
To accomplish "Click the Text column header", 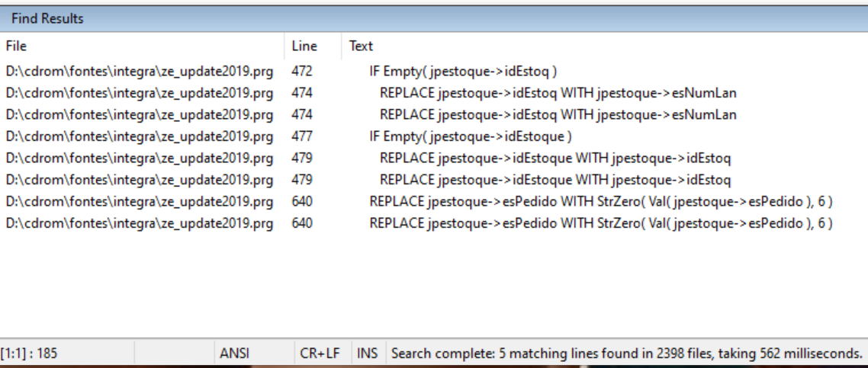I will pos(361,46).
